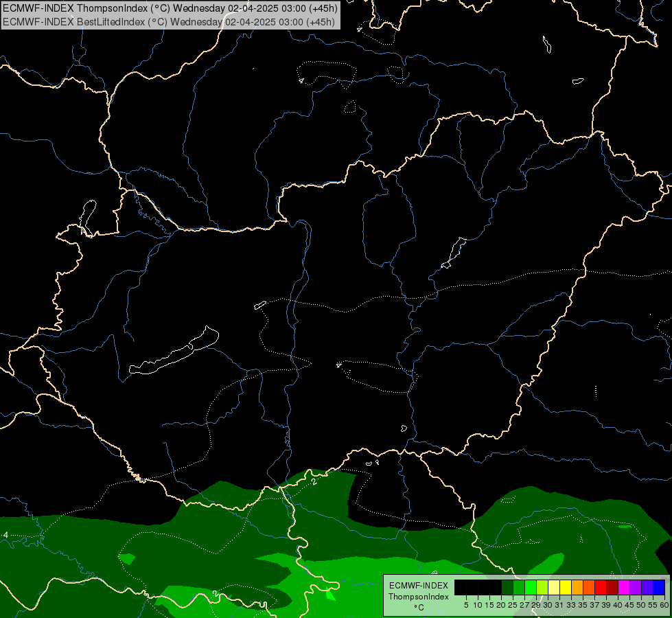The image size is (672, 618).
Task: Click the BestLiftedIndex title line at top
Action: 169,22
